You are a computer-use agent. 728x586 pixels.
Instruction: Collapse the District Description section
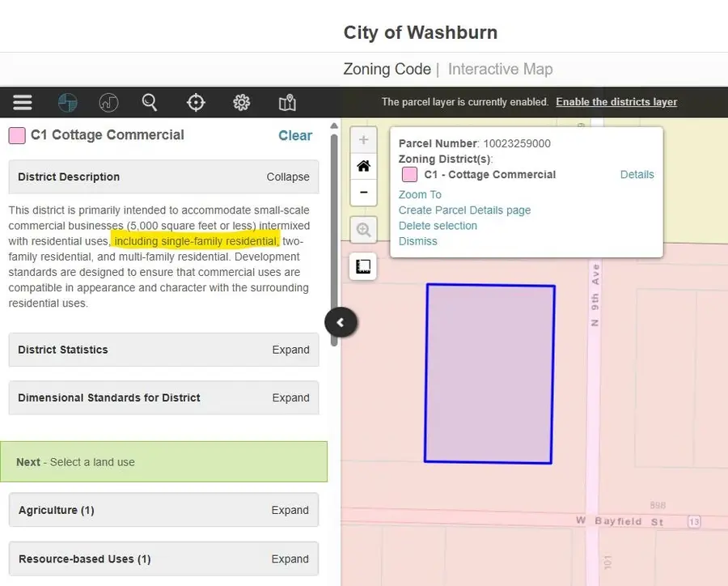288,177
